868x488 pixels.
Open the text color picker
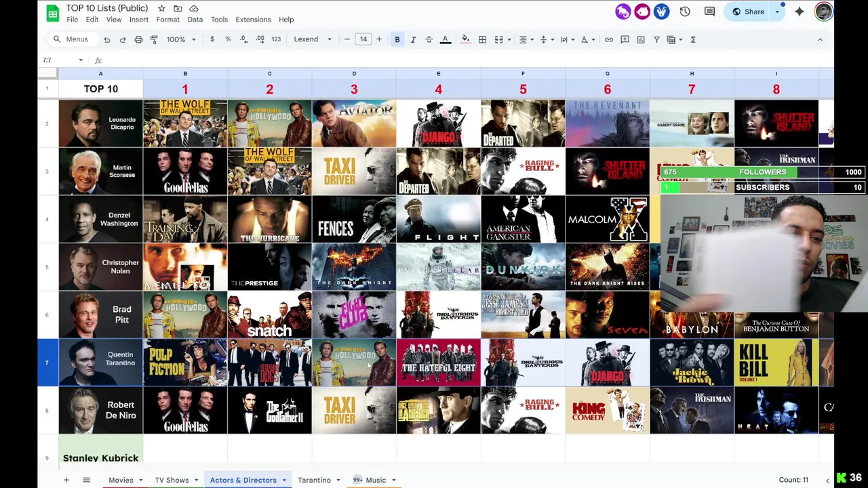click(446, 39)
